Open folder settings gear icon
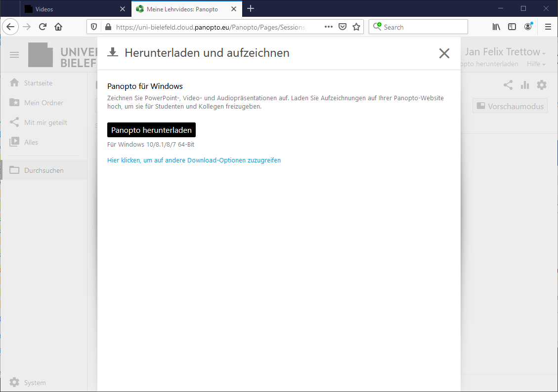This screenshot has height=392, width=558. coord(542,85)
